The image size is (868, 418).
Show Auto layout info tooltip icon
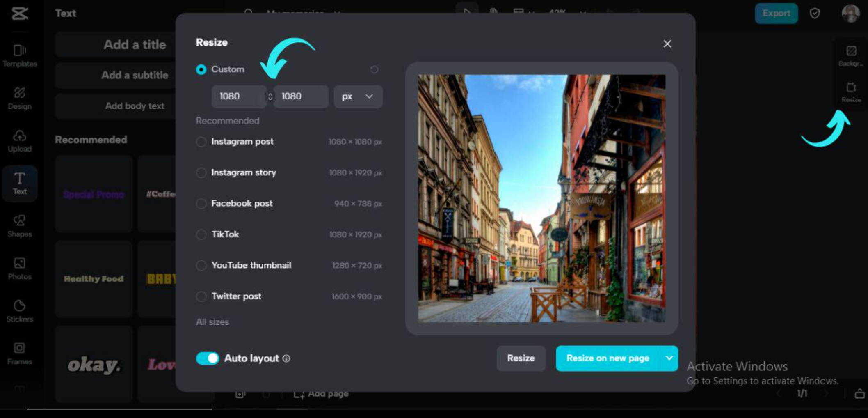(286, 358)
